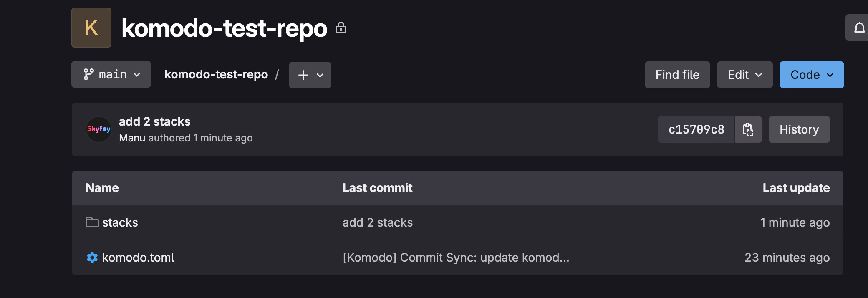Expand the plus add-file dropdown

(310, 75)
